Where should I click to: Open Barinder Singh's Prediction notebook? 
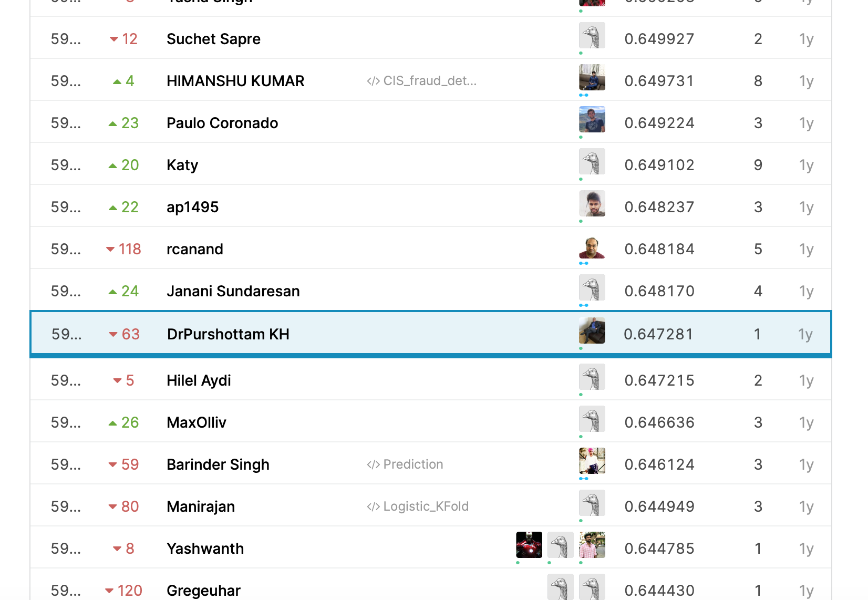pyautogui.click(x=405, y=464)
